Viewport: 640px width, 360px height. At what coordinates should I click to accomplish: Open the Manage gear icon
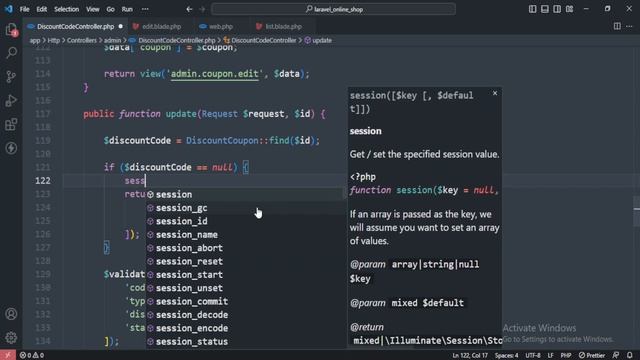(11, 338)
